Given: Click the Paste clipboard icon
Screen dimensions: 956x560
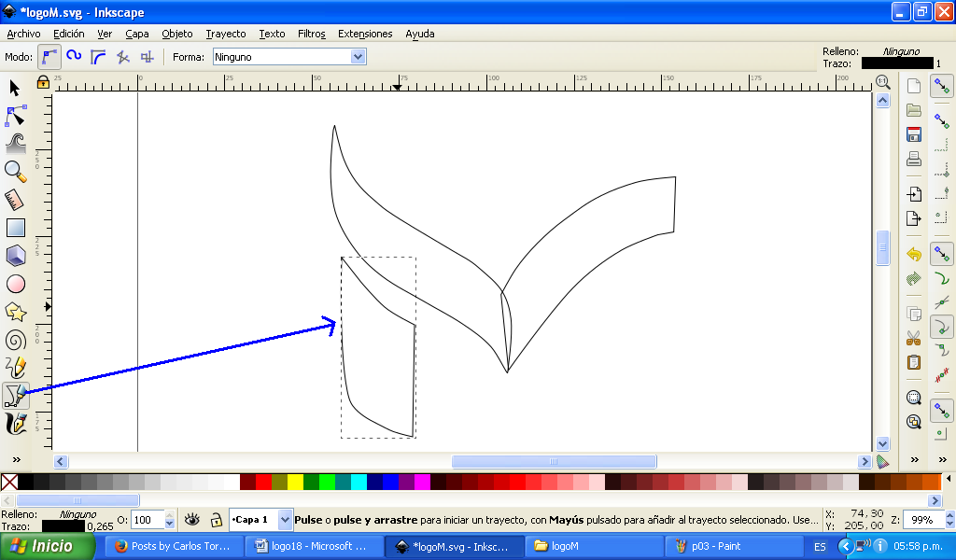Looking at the screenshot, I should [913, 362].
